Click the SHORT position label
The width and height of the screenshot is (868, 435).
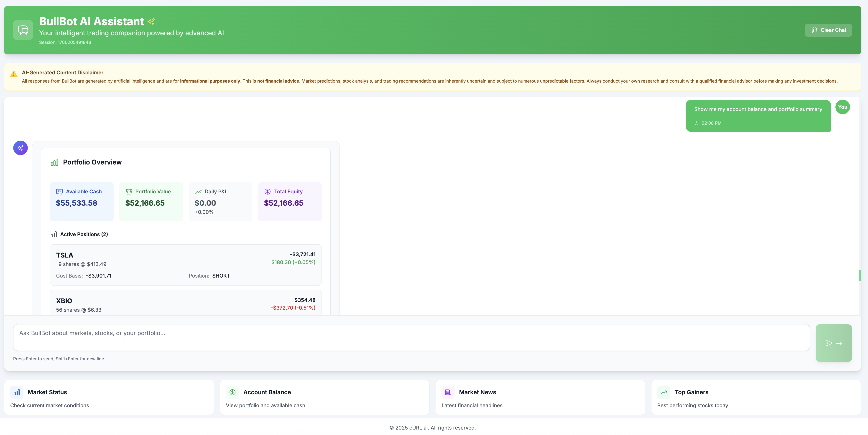221,276
